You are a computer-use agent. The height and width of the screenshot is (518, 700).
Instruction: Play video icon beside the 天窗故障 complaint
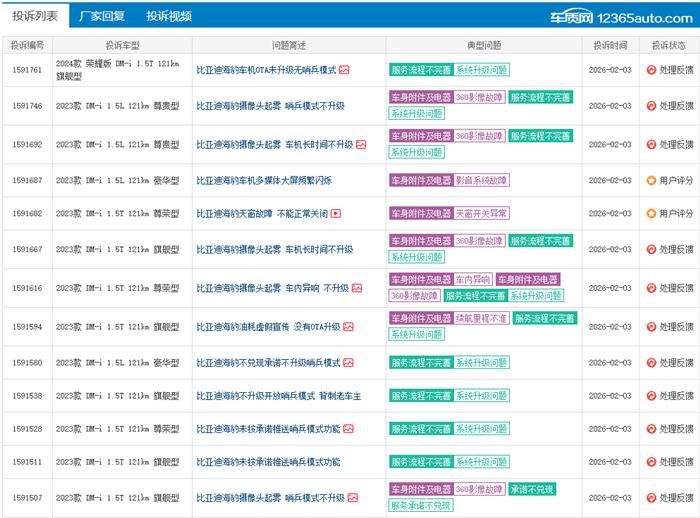click(336, 213)
